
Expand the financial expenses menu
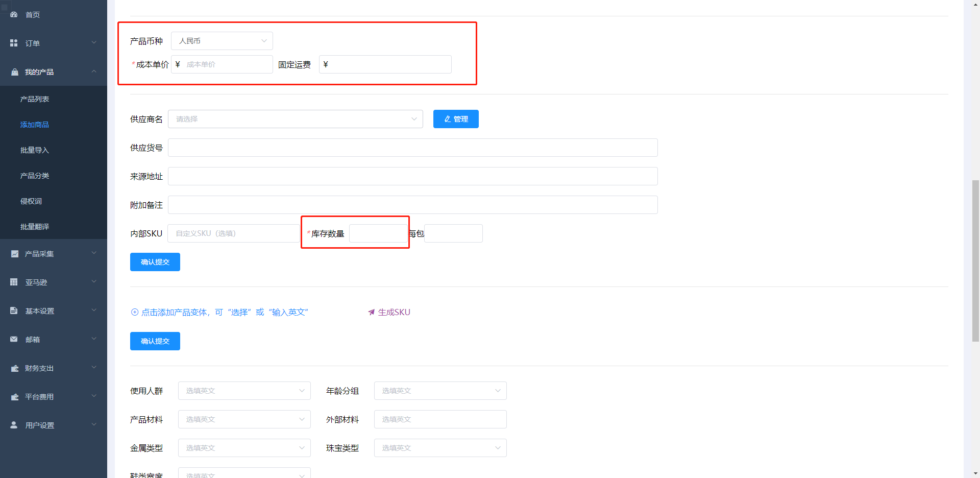coord(94,368)
